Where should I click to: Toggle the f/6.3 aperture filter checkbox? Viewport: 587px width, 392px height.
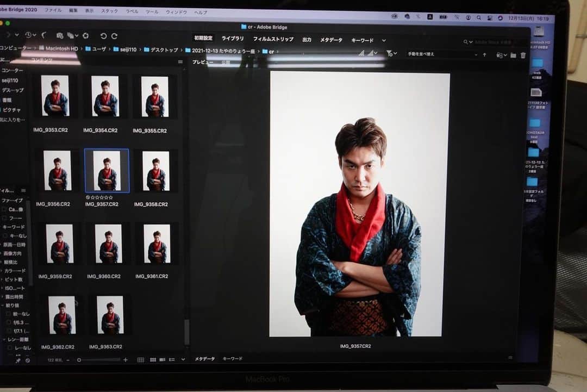[9, 322]
